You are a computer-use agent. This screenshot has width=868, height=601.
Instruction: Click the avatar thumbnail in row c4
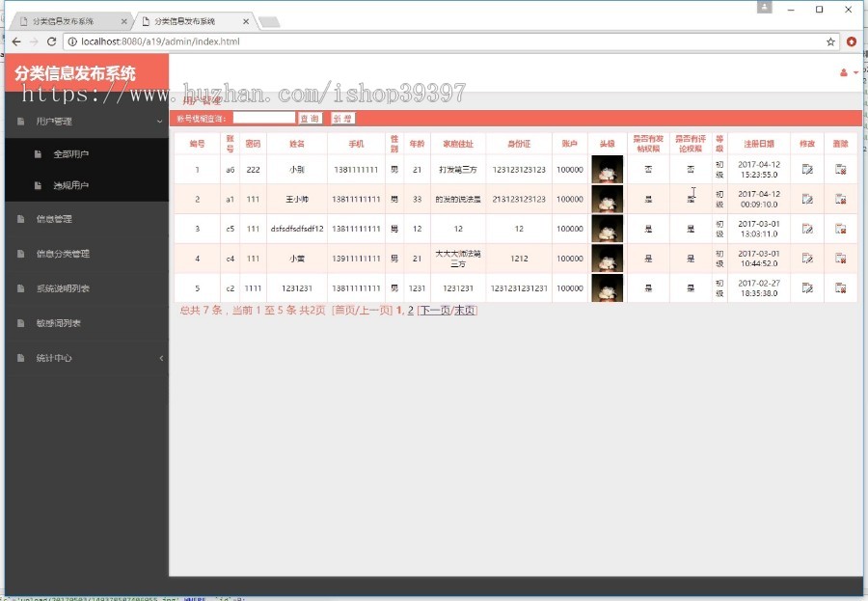608,259
